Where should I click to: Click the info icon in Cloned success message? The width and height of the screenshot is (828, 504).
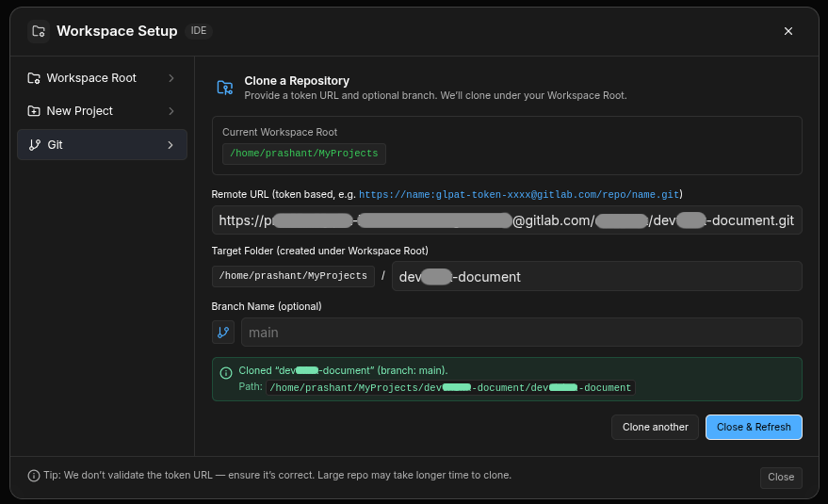point(226,373)
